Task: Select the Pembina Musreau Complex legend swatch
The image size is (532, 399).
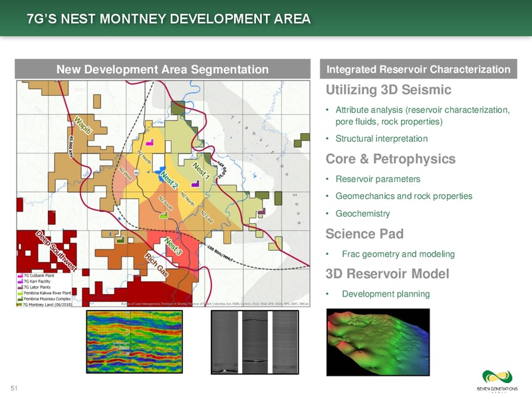Action: pyautogui.click(x=20, y=299)
